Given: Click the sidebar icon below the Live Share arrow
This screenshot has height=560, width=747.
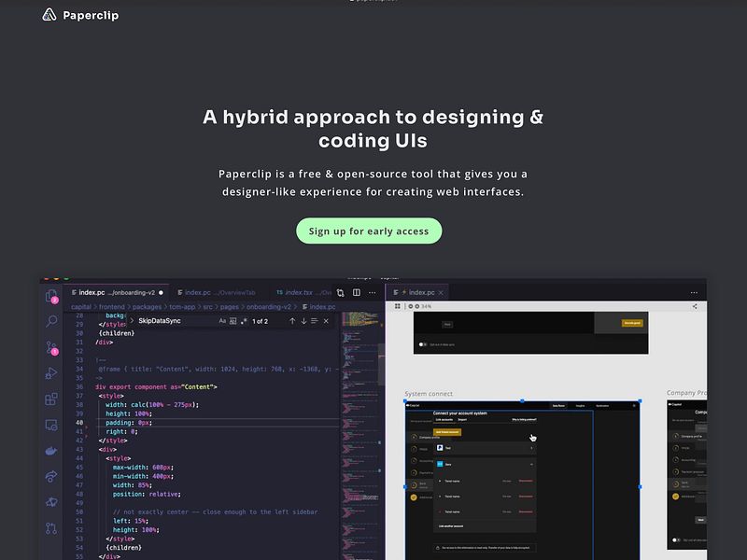Looking at the screenshot, I should click(x=51, y=502).
